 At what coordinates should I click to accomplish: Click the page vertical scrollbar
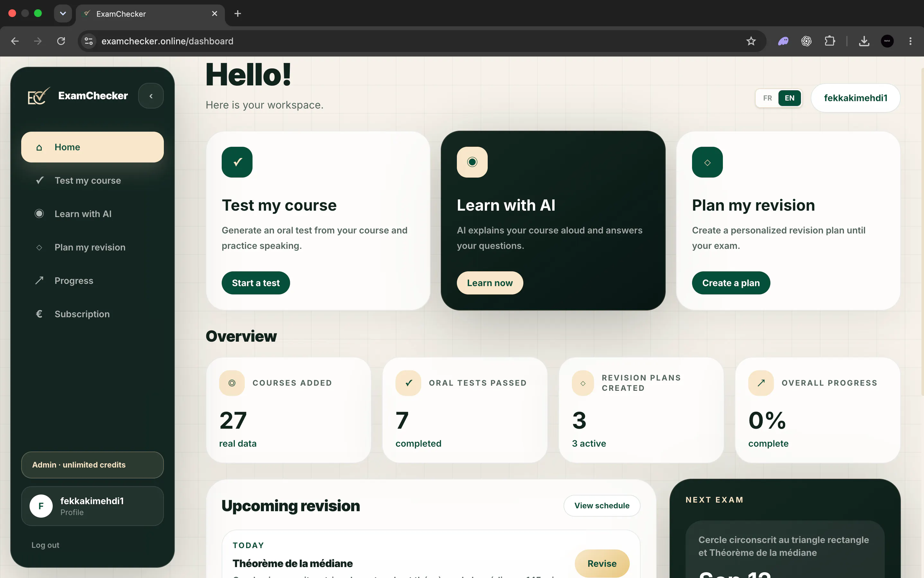[922, 232]
